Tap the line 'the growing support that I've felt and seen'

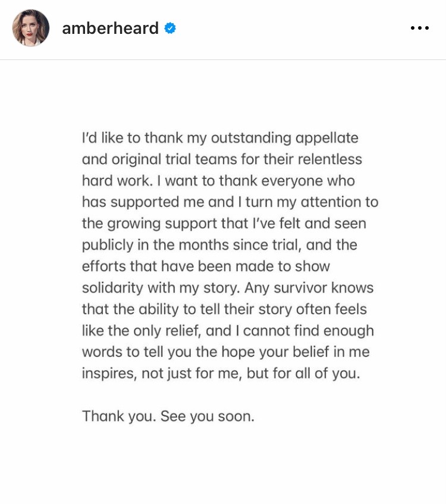pyautogui.click(x=224, y=223)
